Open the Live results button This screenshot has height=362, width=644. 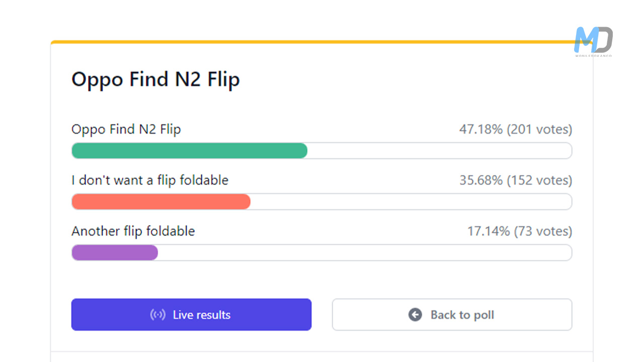(x=191, y=315)
